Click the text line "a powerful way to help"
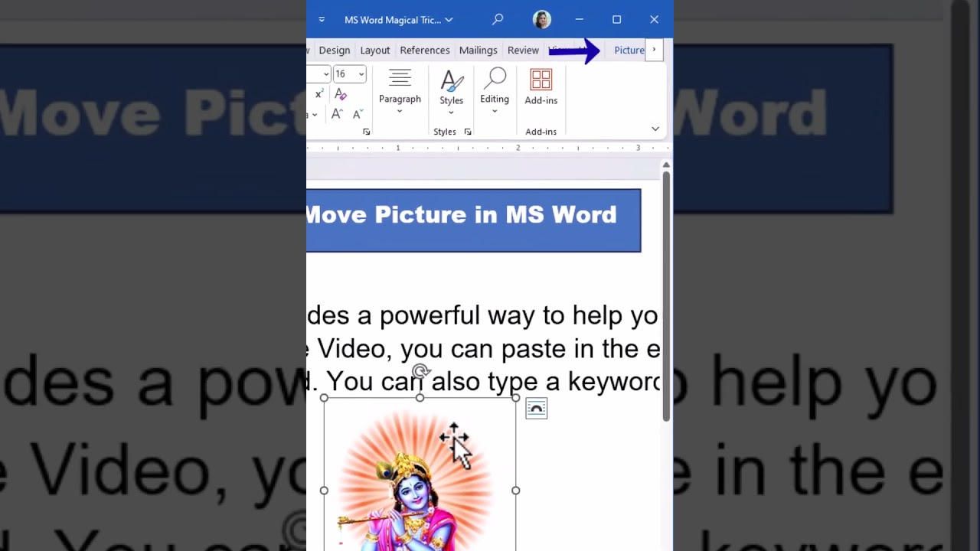This screenshot has width=980, height=551. tap(482, 315)
